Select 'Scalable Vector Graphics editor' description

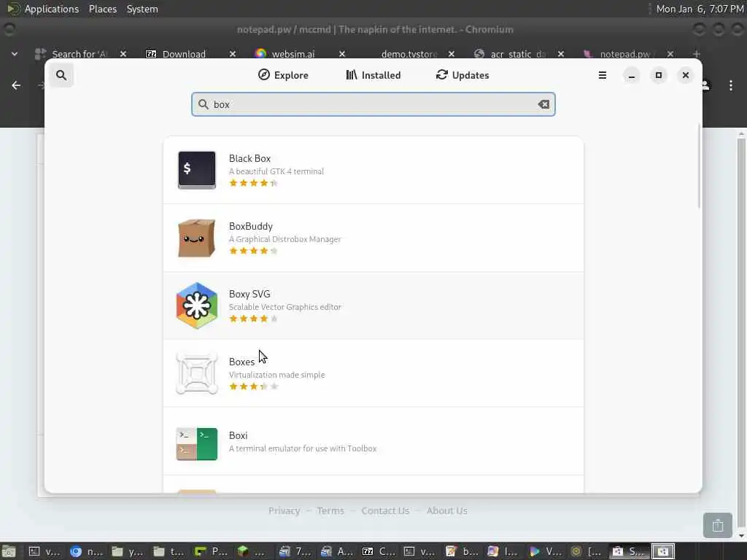285,307
